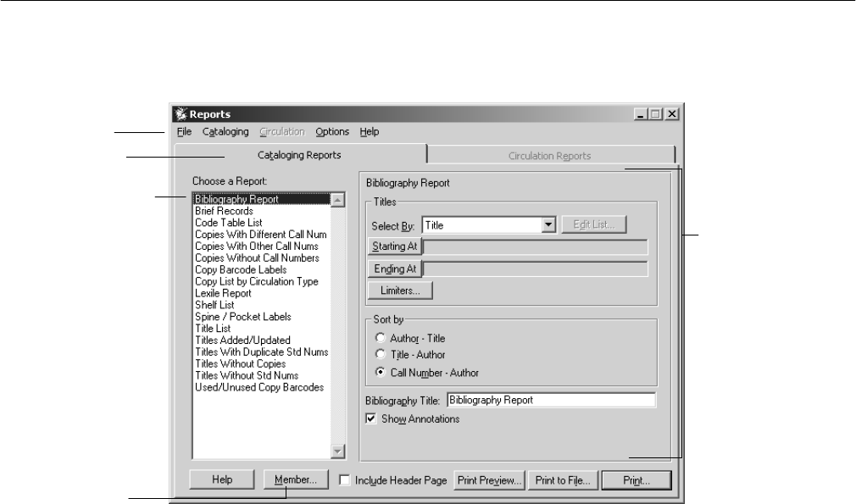Choose Call Number - Author sort option
Image resolution: width=856 pixels, height=504 pixels.
pyautogui.click(x=381, y=372)
